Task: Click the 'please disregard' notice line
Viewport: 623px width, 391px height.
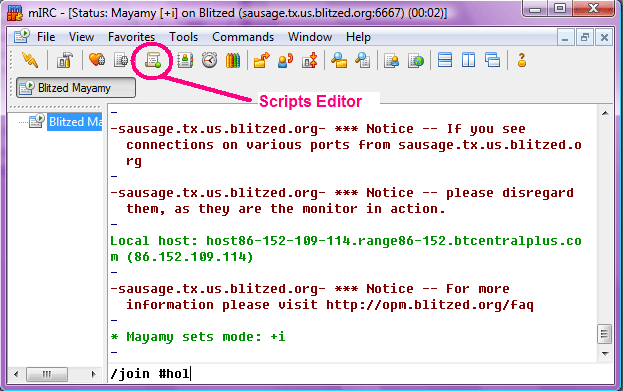Action: (342, 193)
